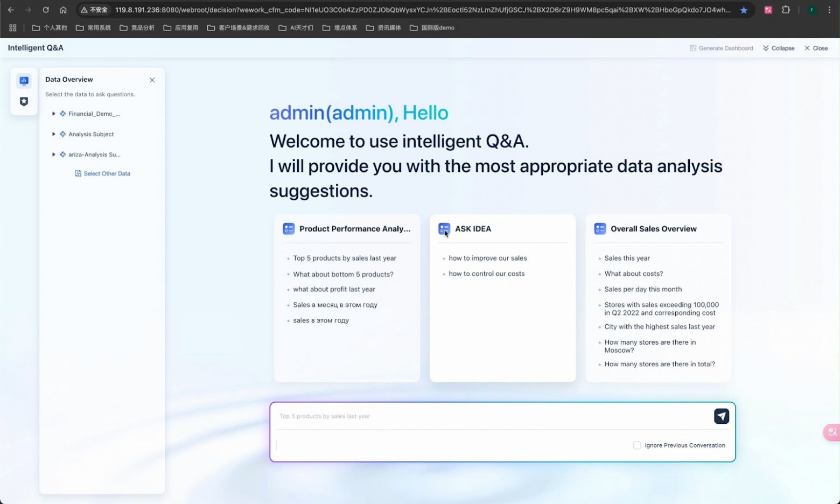
Task: Go back in the browser
Action: [x=11, y=10]
